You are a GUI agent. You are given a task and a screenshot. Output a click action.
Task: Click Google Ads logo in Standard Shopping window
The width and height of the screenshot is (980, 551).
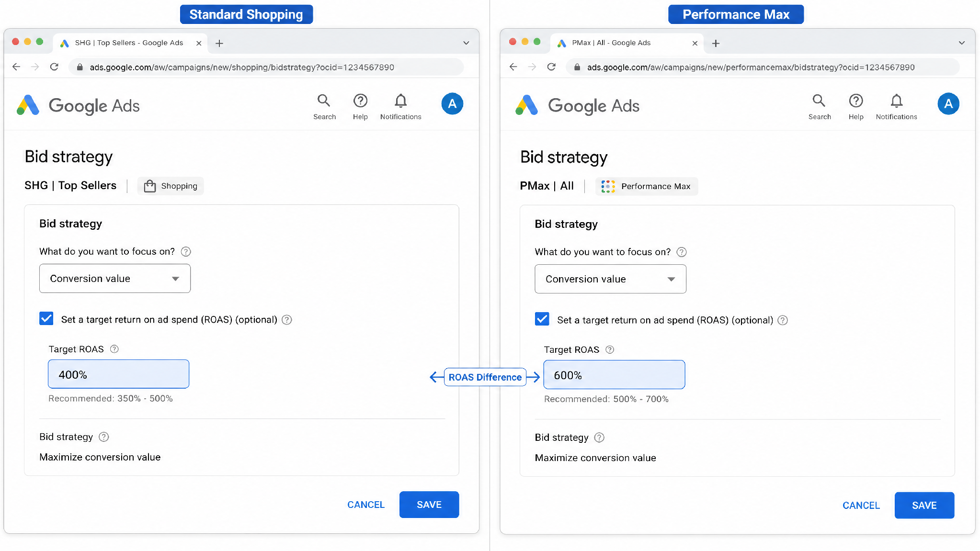pos(78,105)
